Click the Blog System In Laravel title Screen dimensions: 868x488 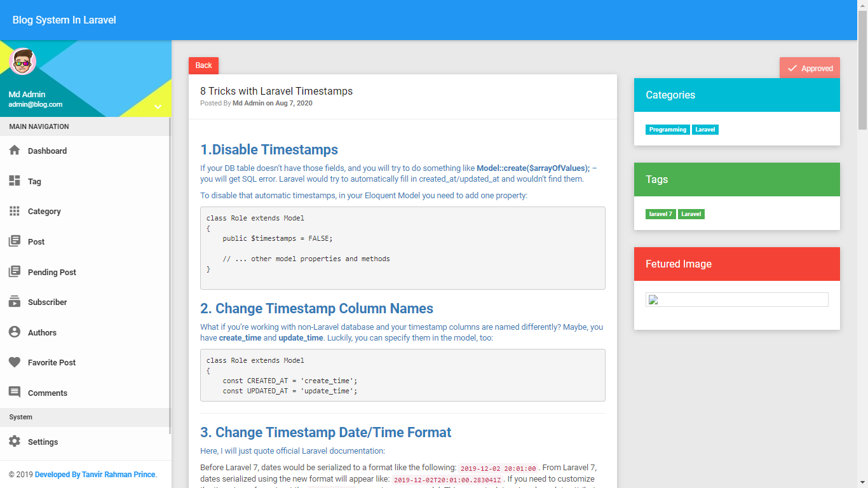[64, 20]
